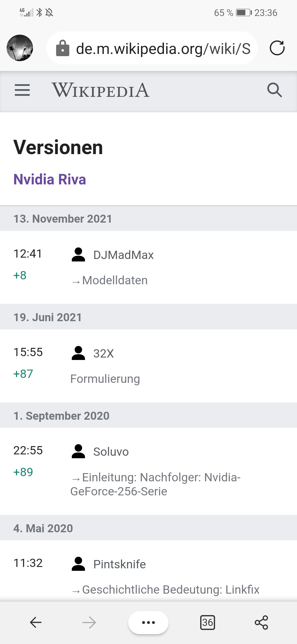
Task: View the 12:41 revision from 13 November
Action: click(28, 254)
